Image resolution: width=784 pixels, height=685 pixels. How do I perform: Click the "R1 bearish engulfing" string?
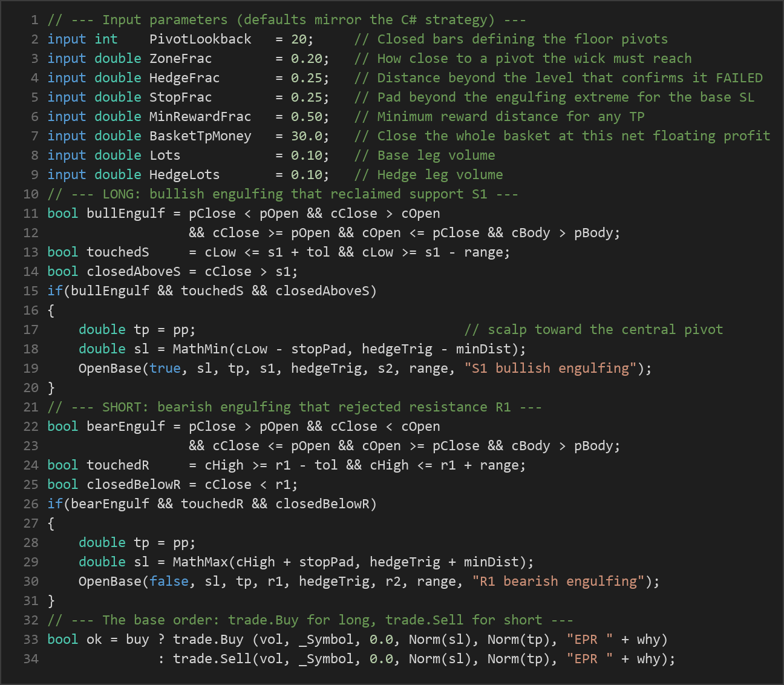tap(558, 582)
